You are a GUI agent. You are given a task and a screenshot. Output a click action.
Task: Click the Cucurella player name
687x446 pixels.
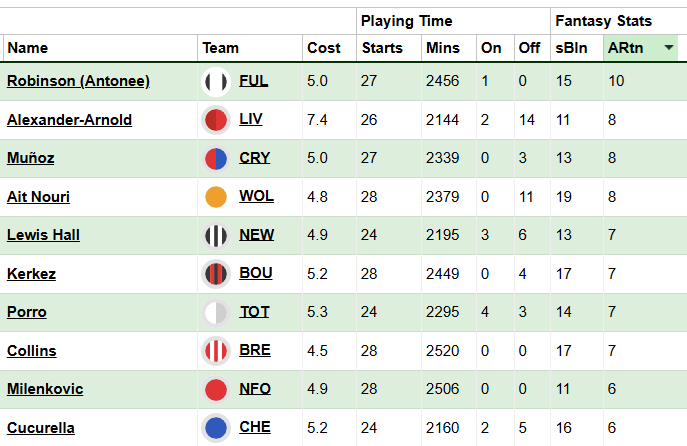click(41, 428)
